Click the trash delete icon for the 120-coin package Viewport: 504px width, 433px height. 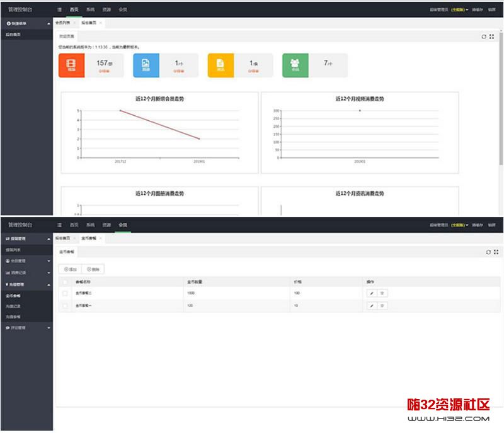(382, 305)
